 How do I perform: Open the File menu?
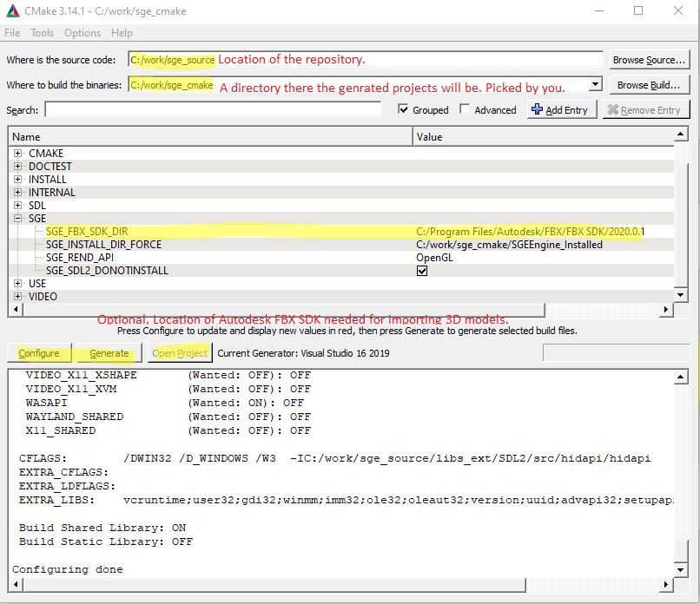click(12, 33)
